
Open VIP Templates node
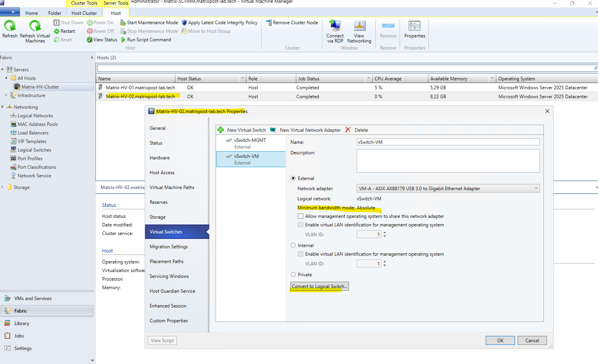[32, 141]
